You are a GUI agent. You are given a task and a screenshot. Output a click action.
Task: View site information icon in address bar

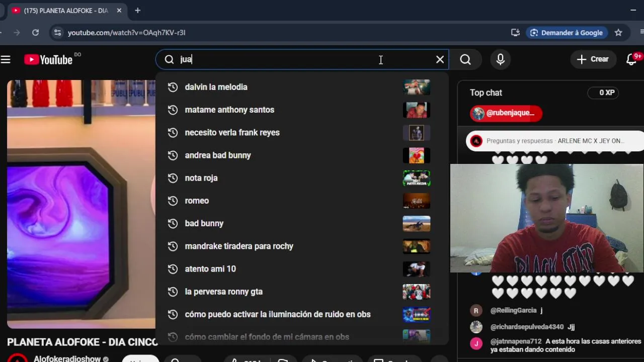click(x=57, y=32)
